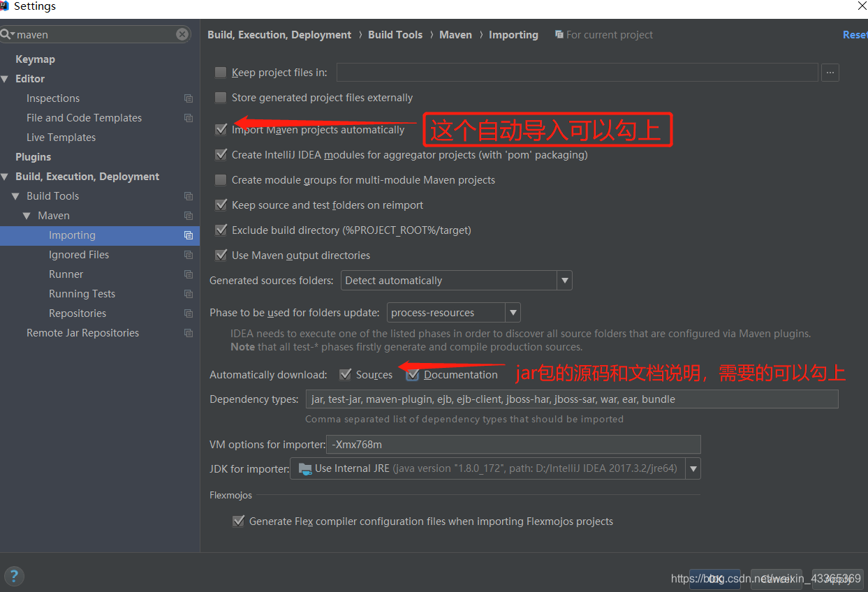This screenshot has height=592, width=868.
Task: Click the For current project icon
Action: click(x=559, y=34)
